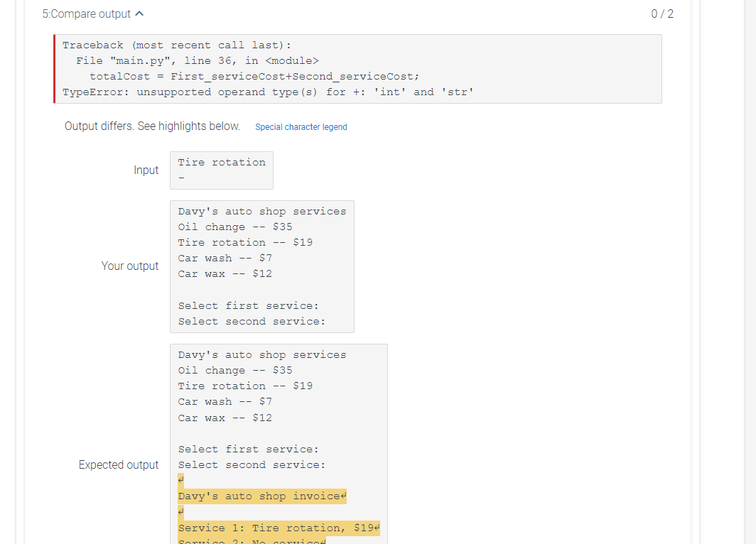
Task: Click the red error bar beside the traceback
Action: pyautogui.click(x=55, y=69)
